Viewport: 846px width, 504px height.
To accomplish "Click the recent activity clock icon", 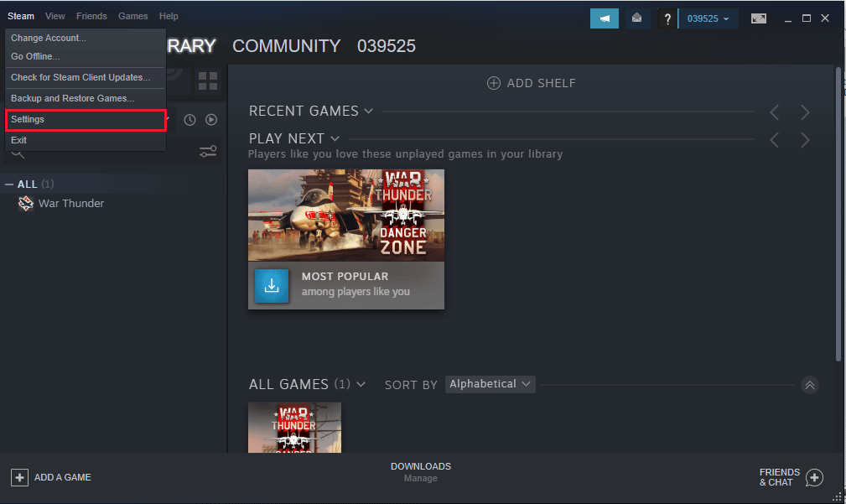I will pos(189,120).
